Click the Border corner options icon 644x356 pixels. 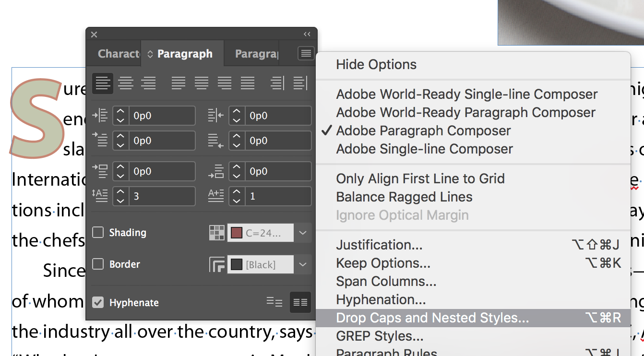pos(217,264)
